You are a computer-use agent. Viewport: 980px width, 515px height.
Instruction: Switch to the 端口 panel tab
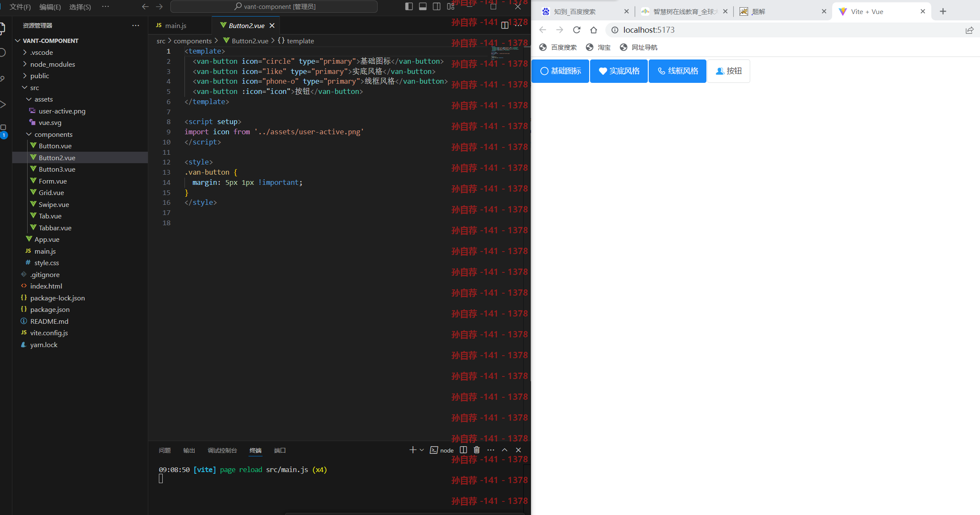pyautogui.click(x=280, y=450)
